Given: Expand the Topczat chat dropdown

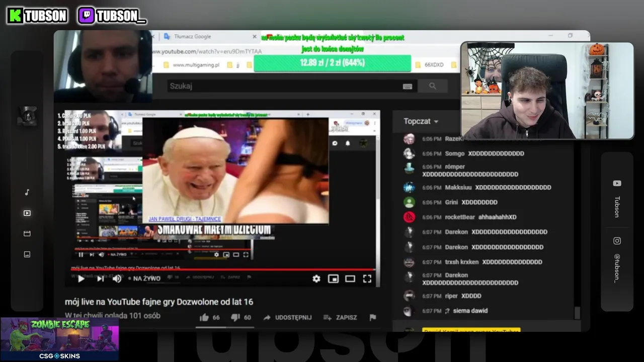Looking at the screenshot, I should [421, 121].
